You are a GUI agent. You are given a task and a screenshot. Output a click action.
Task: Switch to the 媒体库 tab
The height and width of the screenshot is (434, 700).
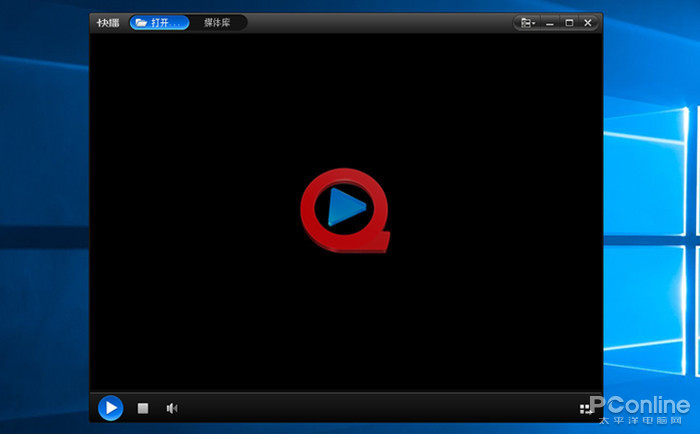pos(217,23)
